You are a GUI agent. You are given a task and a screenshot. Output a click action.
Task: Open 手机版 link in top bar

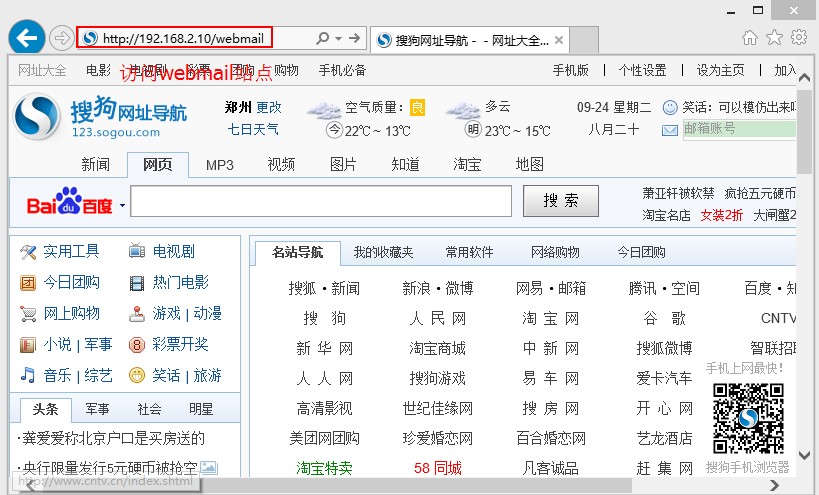tap(570, 70)
